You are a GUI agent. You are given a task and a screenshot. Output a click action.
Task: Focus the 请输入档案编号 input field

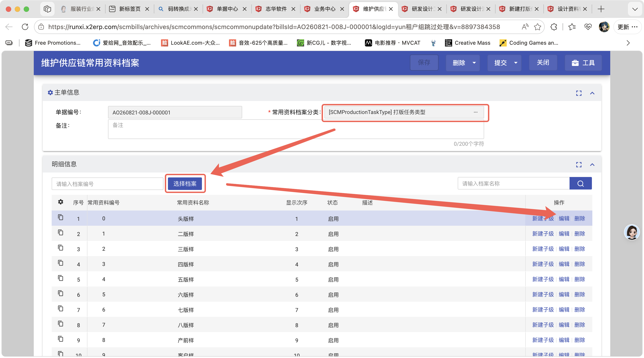[x=108, y=184]
